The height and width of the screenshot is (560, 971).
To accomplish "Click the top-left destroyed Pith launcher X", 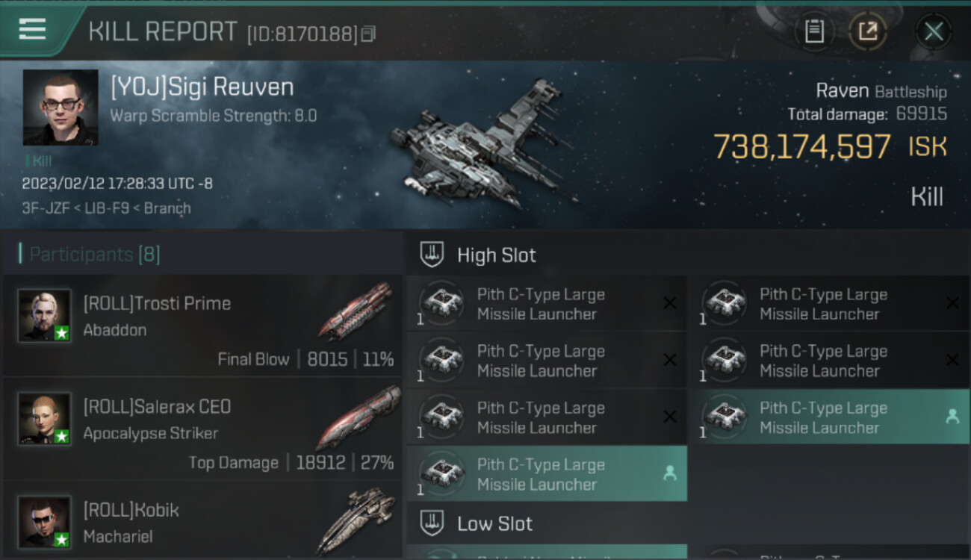I will pyautogui.click(x=670, y=303).
